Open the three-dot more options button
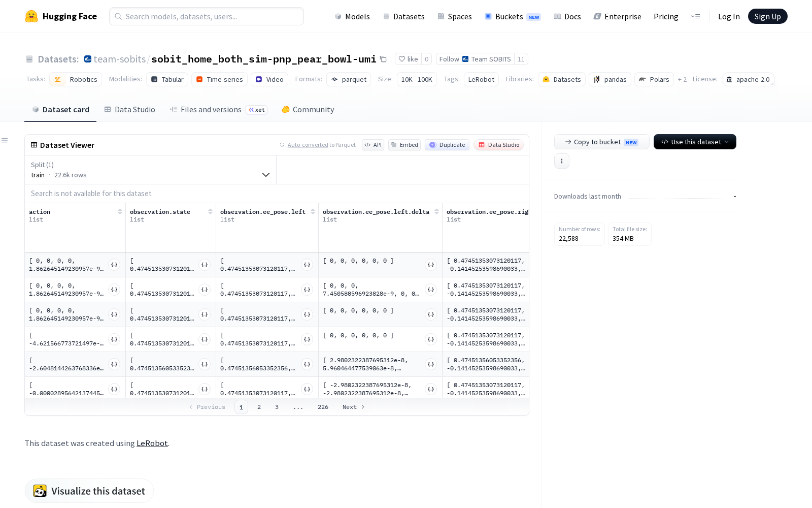The width and height of the screenshot is (812, 508). pyautogui.click(x=562, y=161)
